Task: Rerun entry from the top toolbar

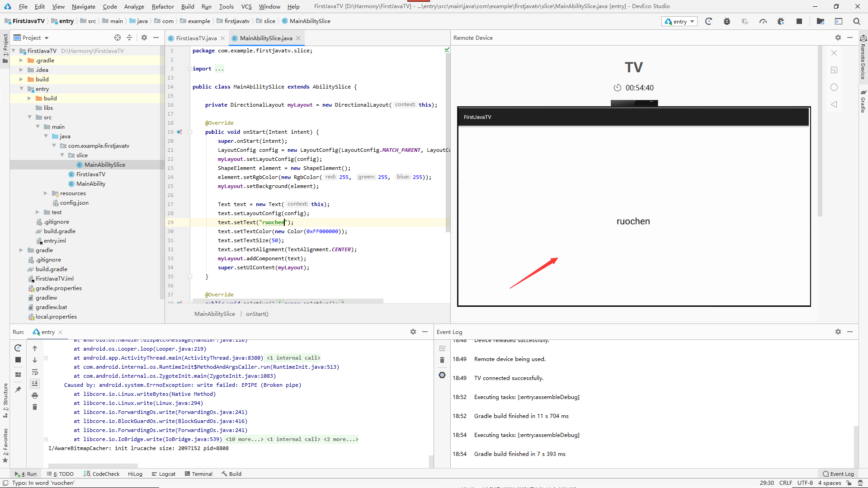Action: pos(708,21)
